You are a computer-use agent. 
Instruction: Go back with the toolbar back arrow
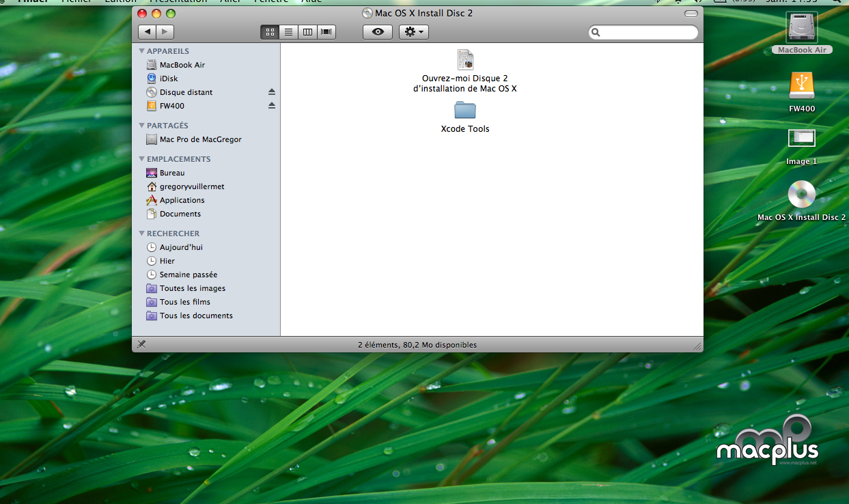(147, 32)
